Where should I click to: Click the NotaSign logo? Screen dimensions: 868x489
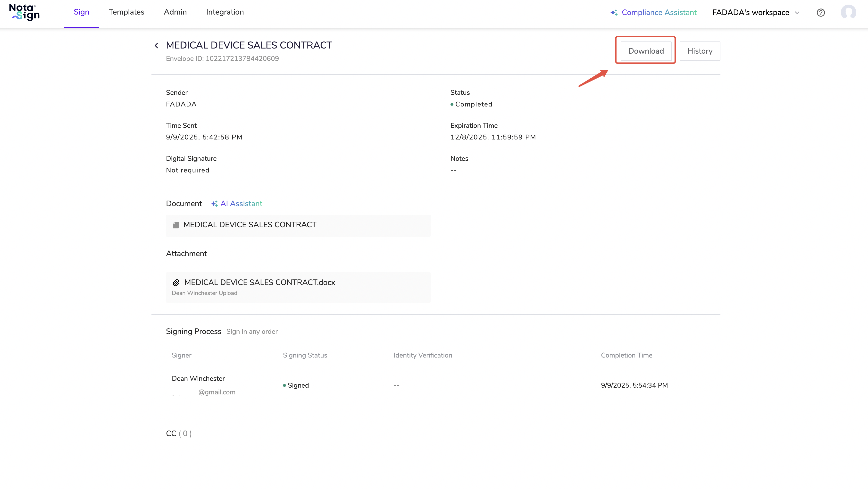(24, 12)
